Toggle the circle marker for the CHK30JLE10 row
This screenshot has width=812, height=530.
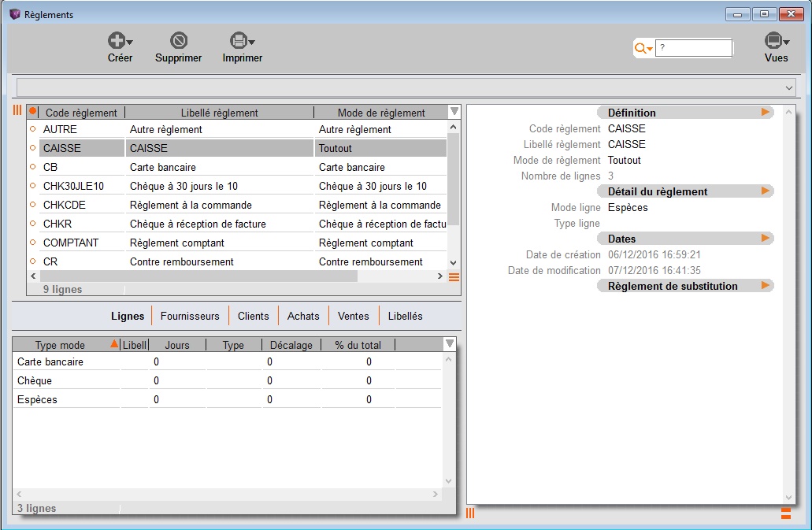tap(33, 186)
